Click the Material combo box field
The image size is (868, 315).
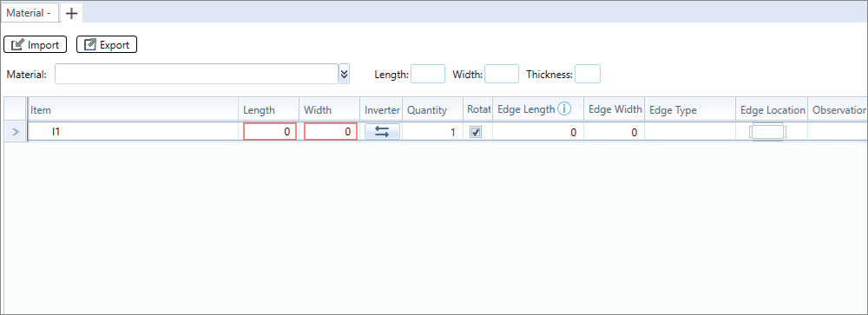(x=196, y=74)
